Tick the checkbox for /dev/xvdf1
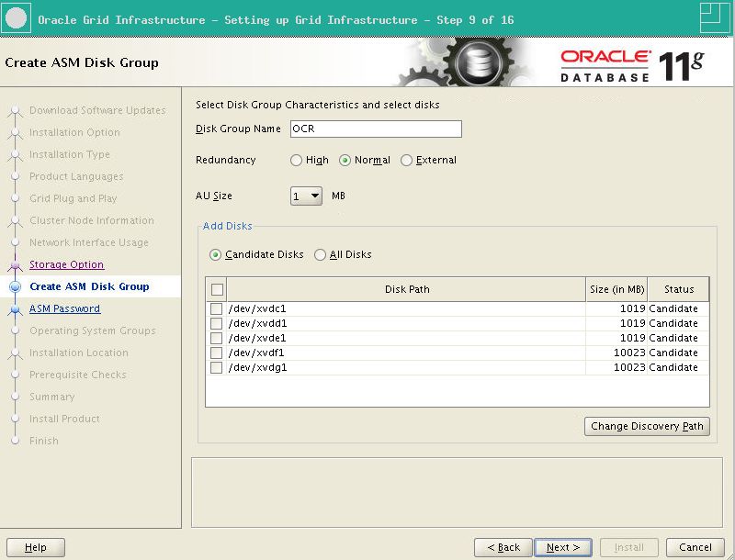Image resolution: width=735 pixels, height=560 pixels. point(217,353)
